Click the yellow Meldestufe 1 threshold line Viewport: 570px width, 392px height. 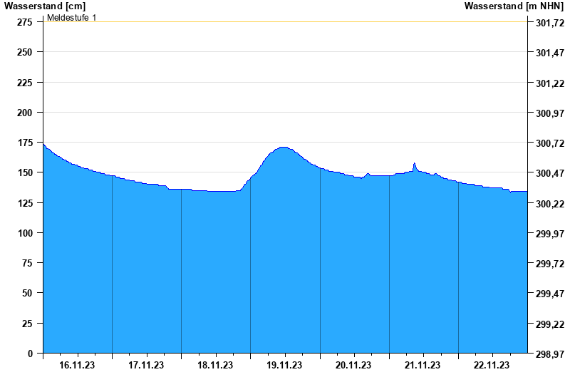(x=285, y=22)
